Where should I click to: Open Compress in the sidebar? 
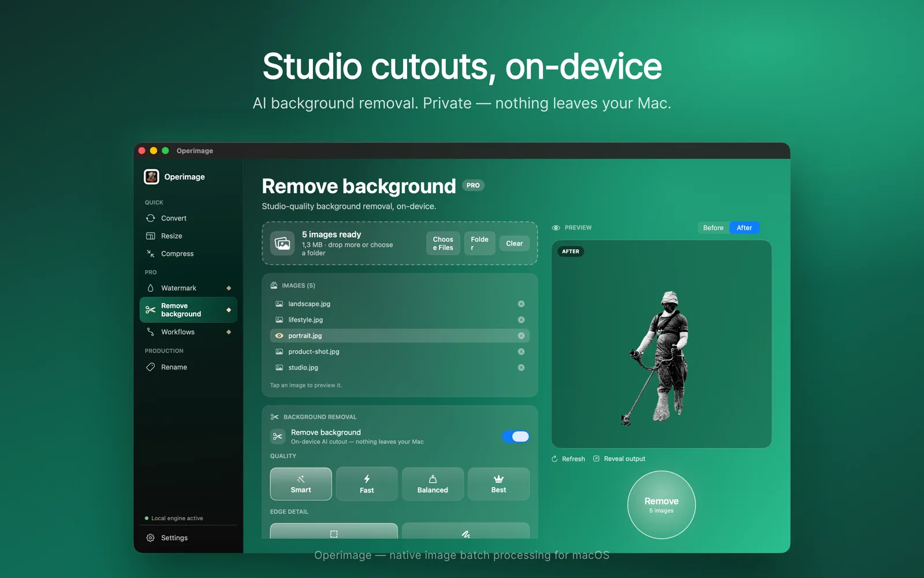[188, 254]
